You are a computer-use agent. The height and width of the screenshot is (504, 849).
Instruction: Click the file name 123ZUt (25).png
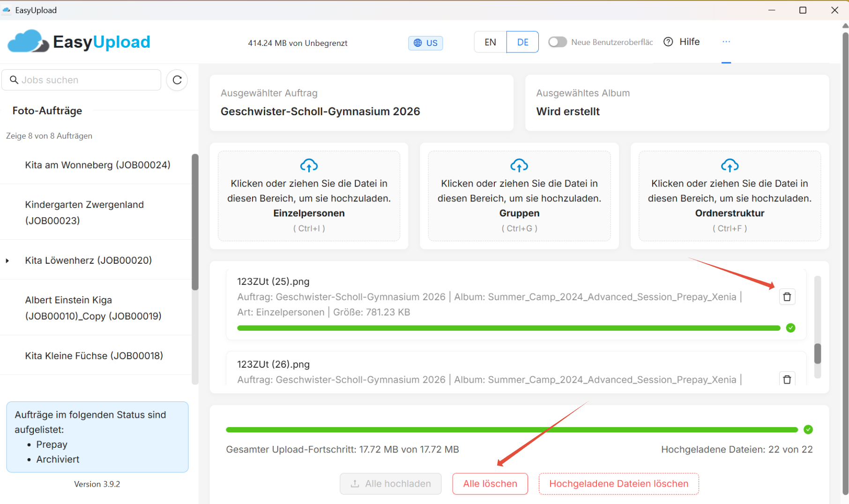click(273, 282)
